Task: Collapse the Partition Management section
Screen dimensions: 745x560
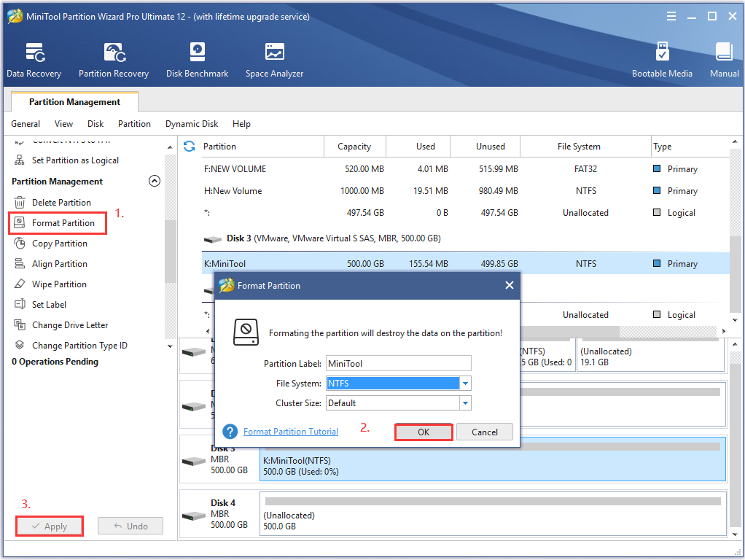Action: pyautogui.click(x=155, y=181)
